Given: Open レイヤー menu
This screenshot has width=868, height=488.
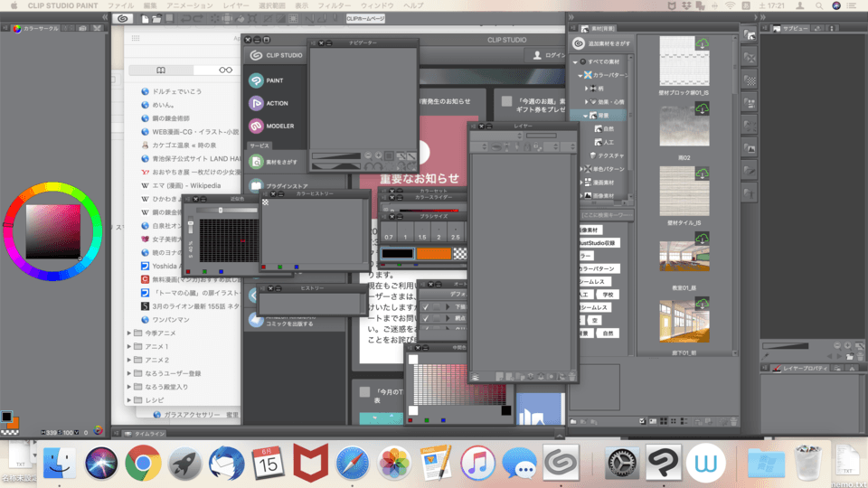Looking at the screenshot, I should click(x=236, y=5).
